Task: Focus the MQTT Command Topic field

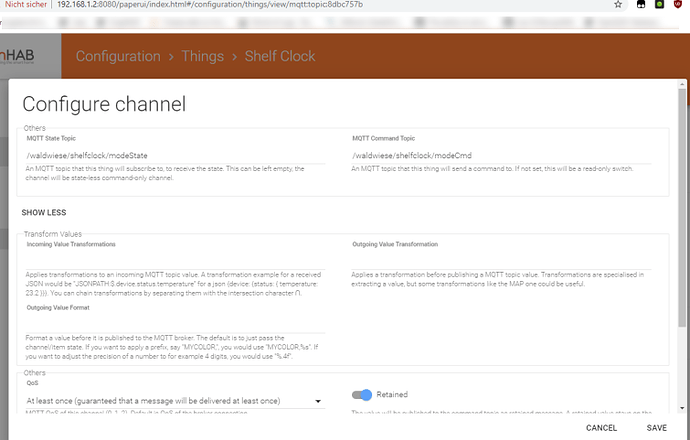Action: pyautogui.click(x=501, y=156)
